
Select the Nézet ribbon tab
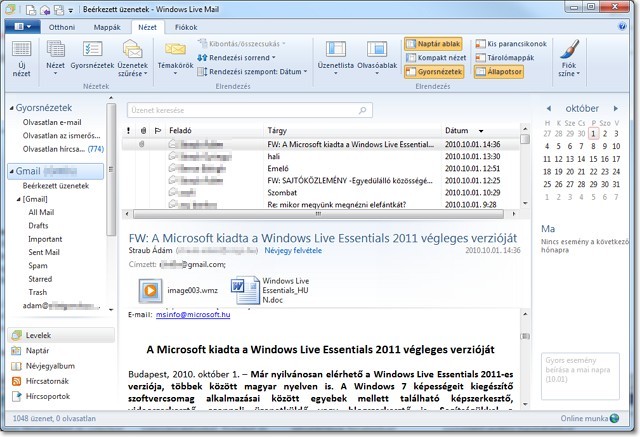(147, 27)
